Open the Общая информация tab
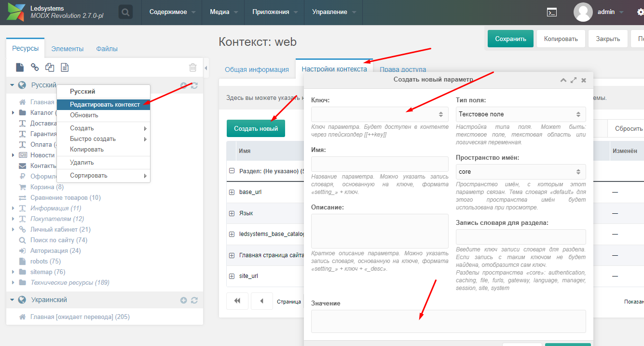The image size is (644, 346). click(x=257, y=69)
